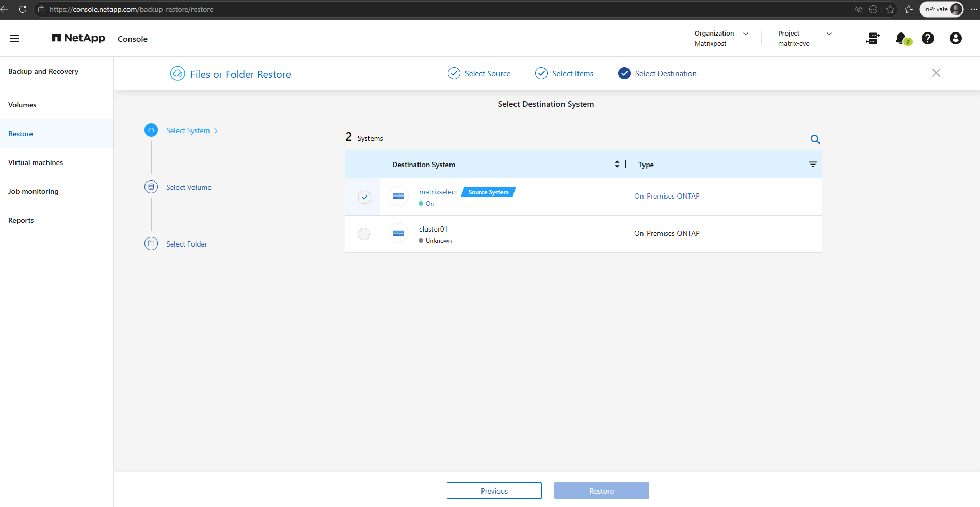Screen dimensions: 980x507
Task: Click the Select Items checkmark icon
Action: 541,73
